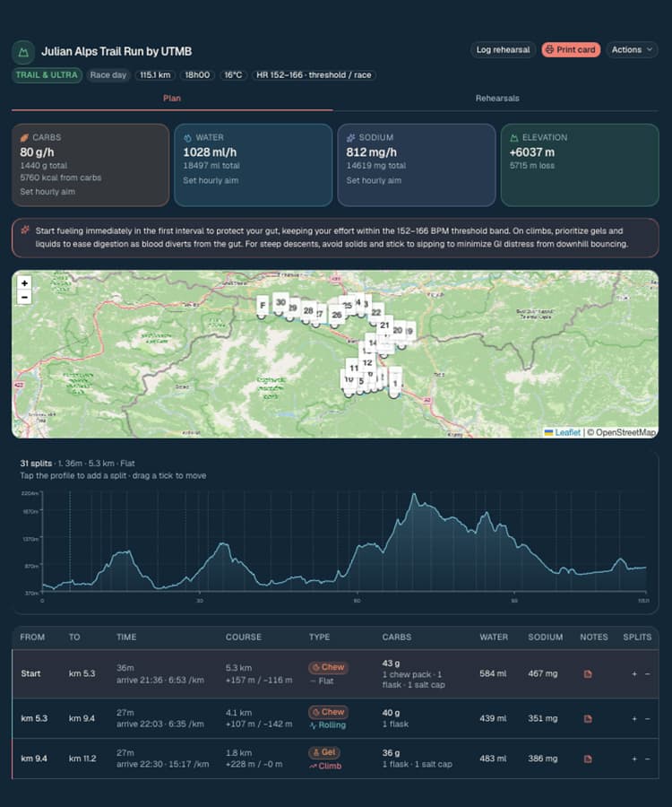Viewport: 672px width, 807px height.
Task: Remove split with minus in km 9.4 row
Action: [x=647, y=759]
